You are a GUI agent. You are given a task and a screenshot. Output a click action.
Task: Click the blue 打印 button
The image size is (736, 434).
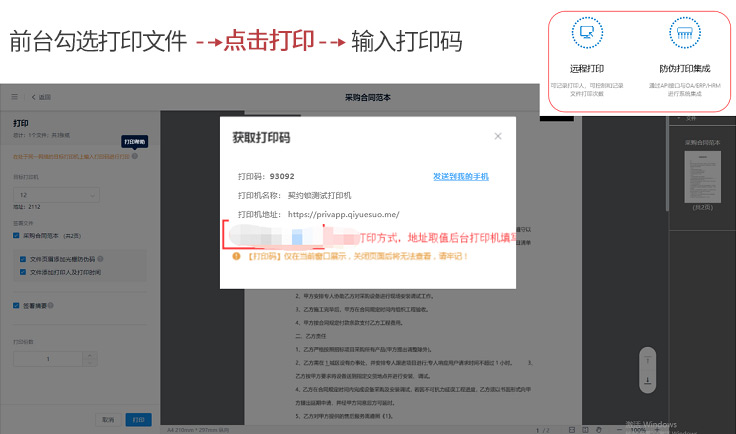pos(138,419)
